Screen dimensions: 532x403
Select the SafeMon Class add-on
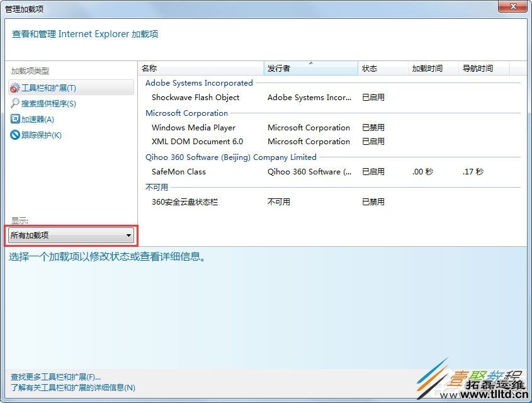(x=178, y=171)
